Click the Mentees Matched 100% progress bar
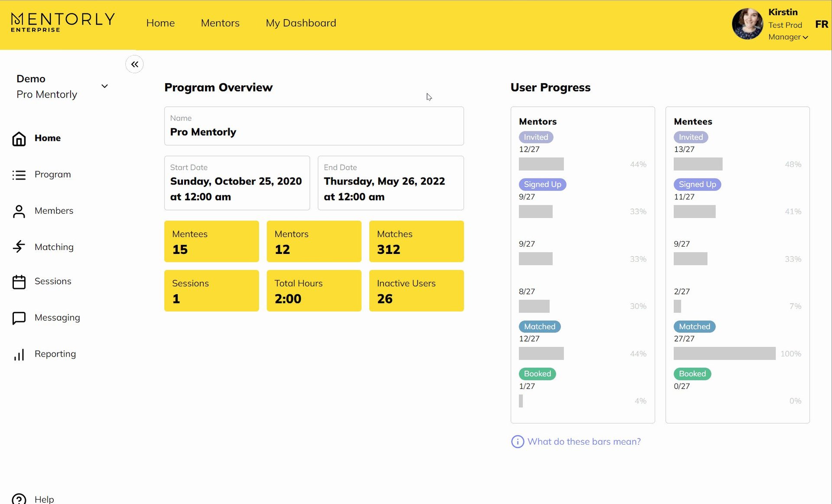The width and height of the screenshot is (832, 504). pos(724,354)
